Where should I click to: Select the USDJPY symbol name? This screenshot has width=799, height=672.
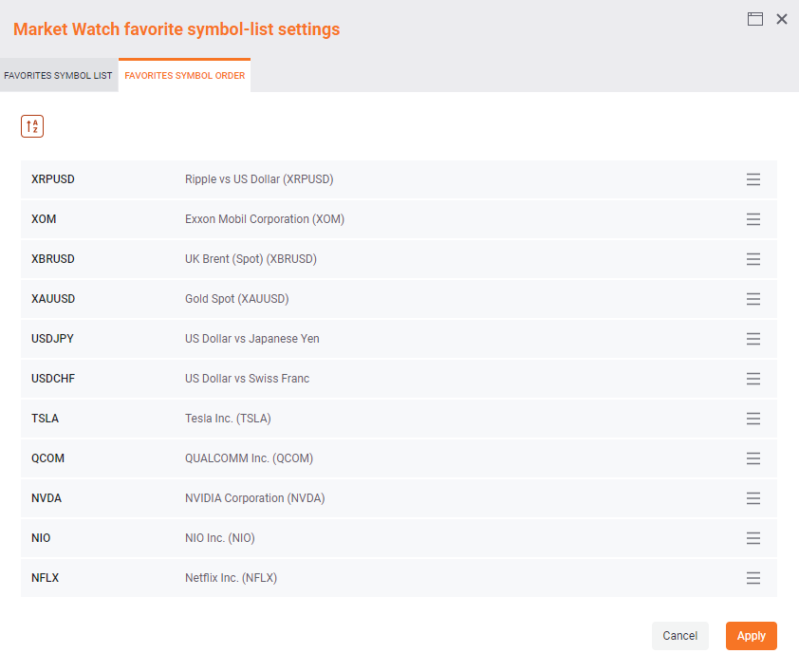click(52, 339)
